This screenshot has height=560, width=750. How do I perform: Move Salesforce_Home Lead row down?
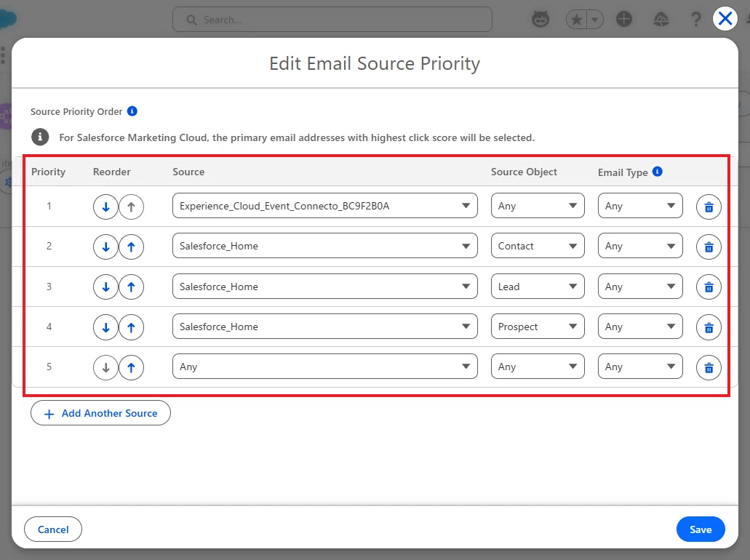pos(105,287)
